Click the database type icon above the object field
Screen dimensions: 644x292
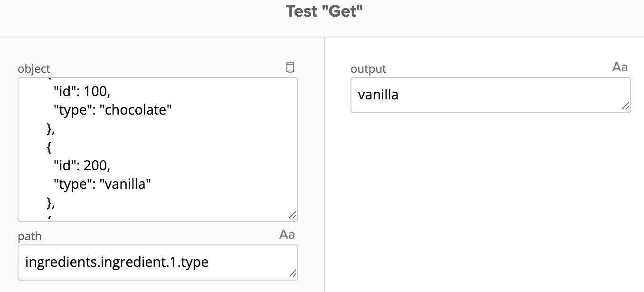(291, 67)
